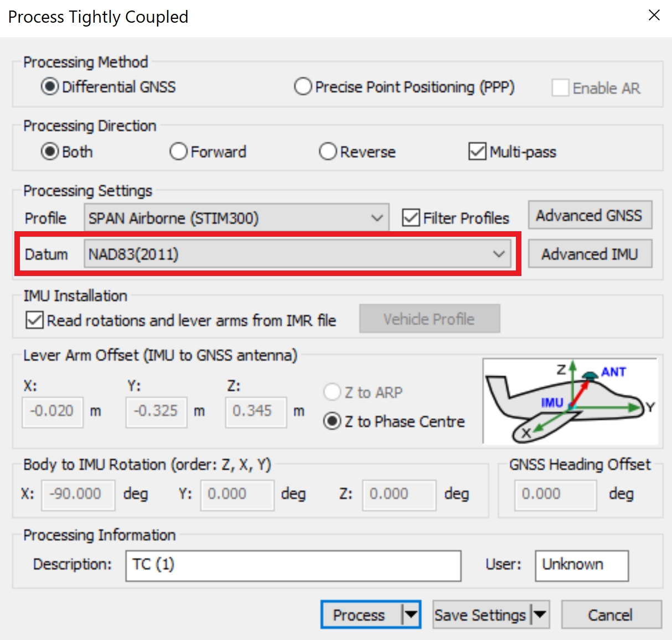Click the Description text field

coord(293,565)
